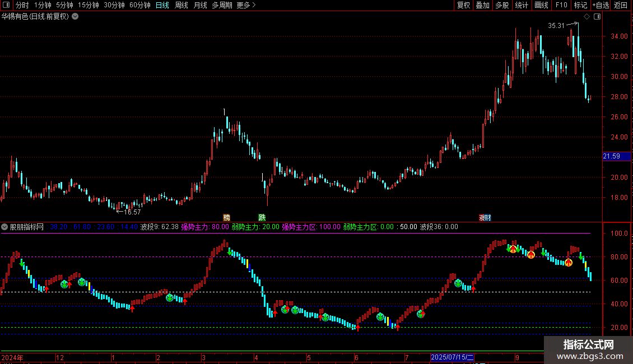Click the 强势主力区: 100.00 value
The height and width of the screenshot is (364, 633).
(311, 227)
